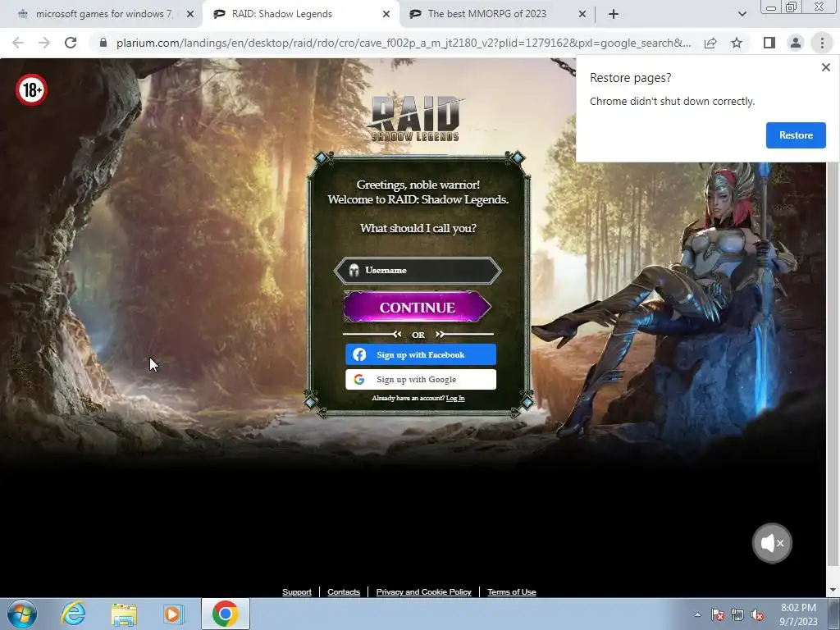Click the Restore button
The width and height of the screenshot is (840, 630).
coord(796,135)
